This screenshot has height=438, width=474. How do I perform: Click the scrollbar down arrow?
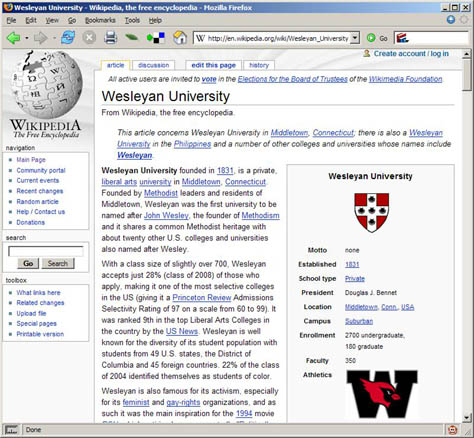(x=467, y=418)
